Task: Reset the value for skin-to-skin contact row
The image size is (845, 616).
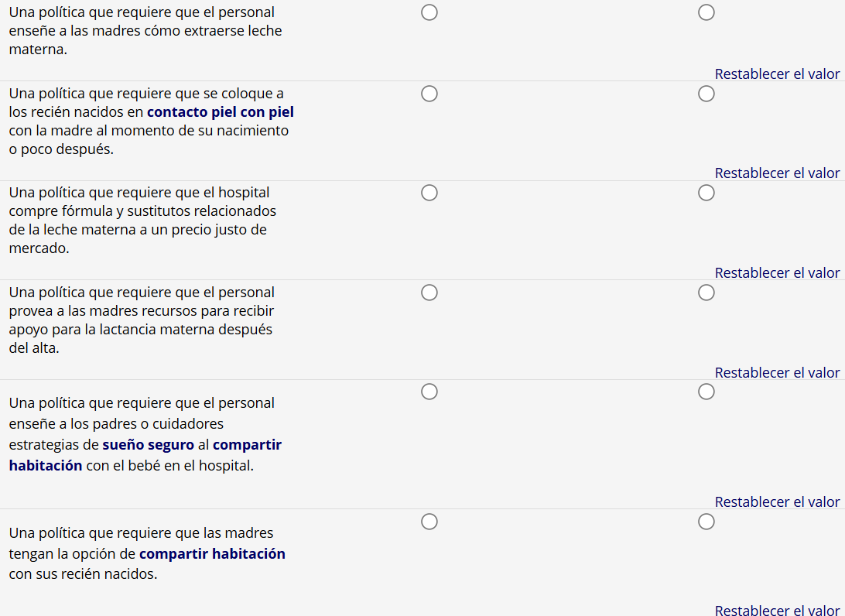Action: point(777,173)
